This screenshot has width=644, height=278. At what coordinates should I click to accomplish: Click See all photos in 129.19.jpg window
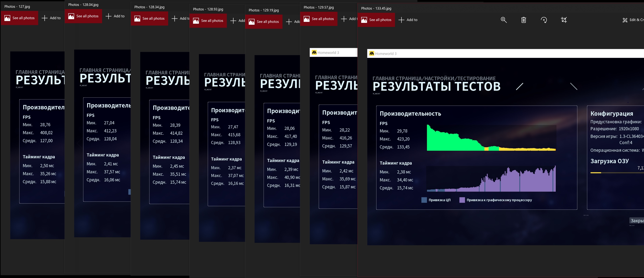[264, 22]
